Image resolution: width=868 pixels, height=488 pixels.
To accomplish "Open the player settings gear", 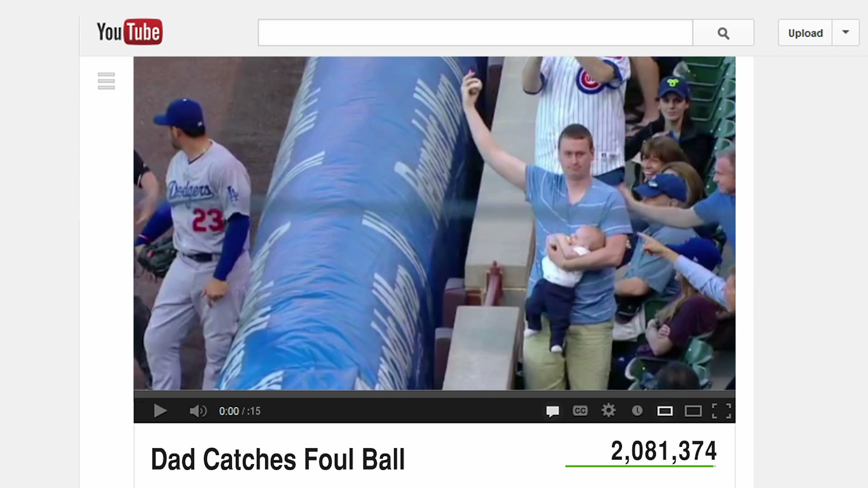I will 609,410.
